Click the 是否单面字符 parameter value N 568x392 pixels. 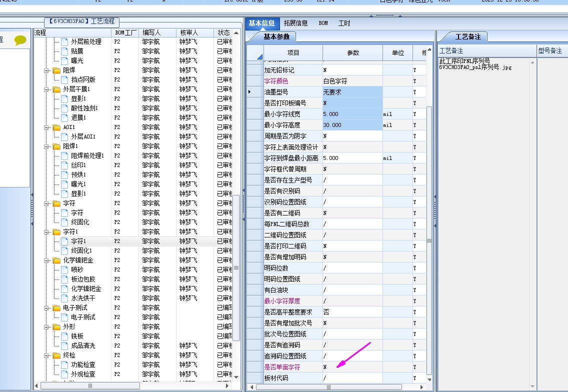pyautogui.click(x=352, y=367)
